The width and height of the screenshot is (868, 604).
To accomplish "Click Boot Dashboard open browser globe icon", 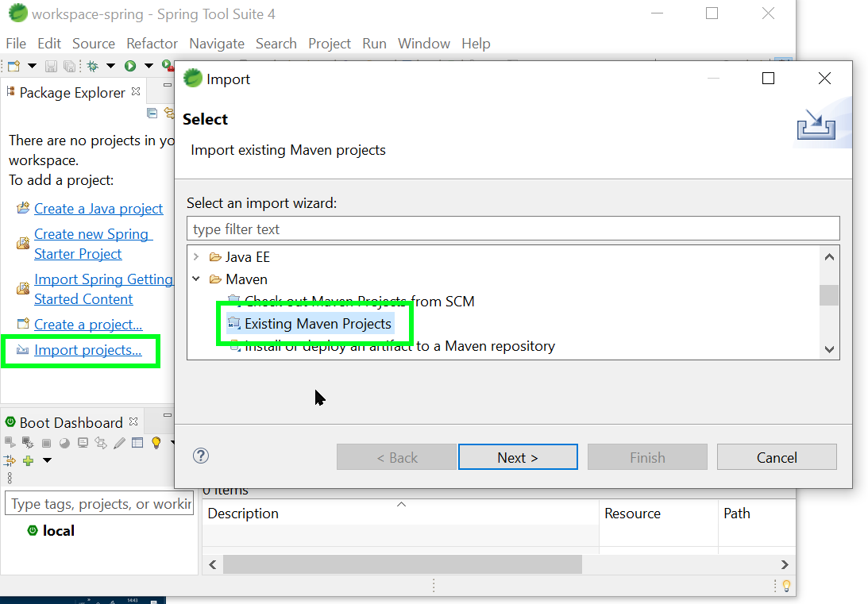I will tap(65, 443).
